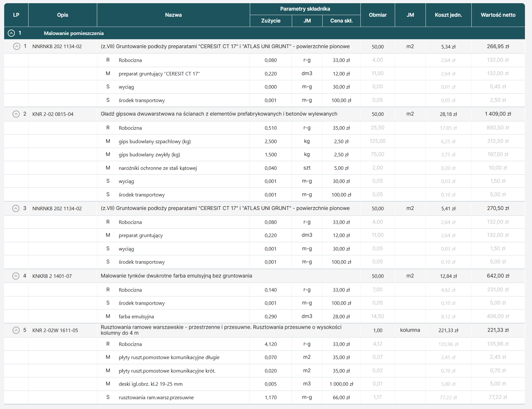Collapse row 4 KNKRB 2 1401-07
This screenshot has width=532, height=409.
(x=16, y=276)
